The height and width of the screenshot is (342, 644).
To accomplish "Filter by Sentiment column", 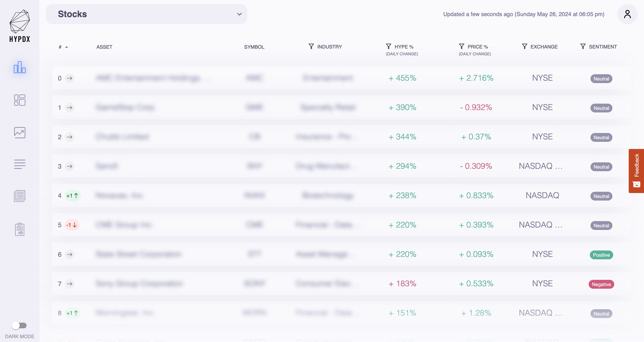I will (x=583, y=46).
